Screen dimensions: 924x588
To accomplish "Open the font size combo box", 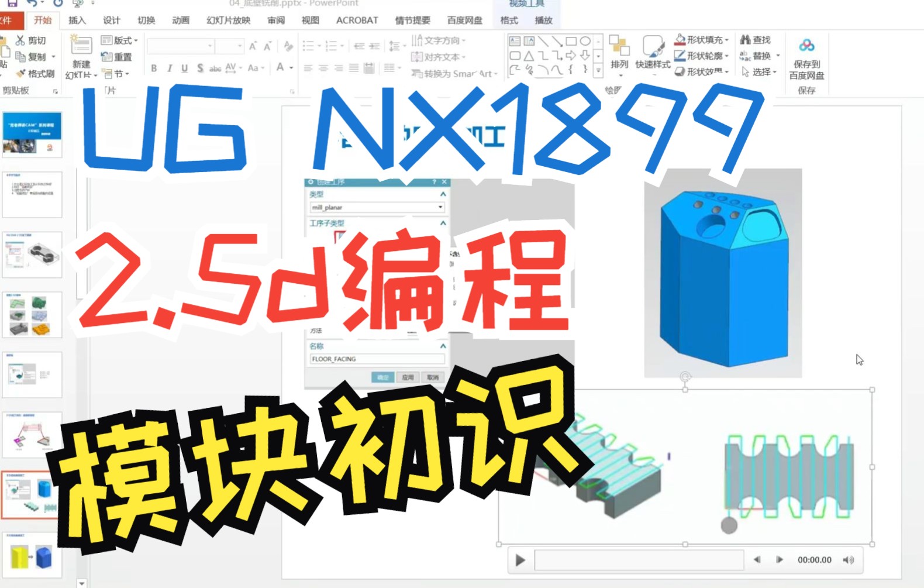I will coord(229,46).
